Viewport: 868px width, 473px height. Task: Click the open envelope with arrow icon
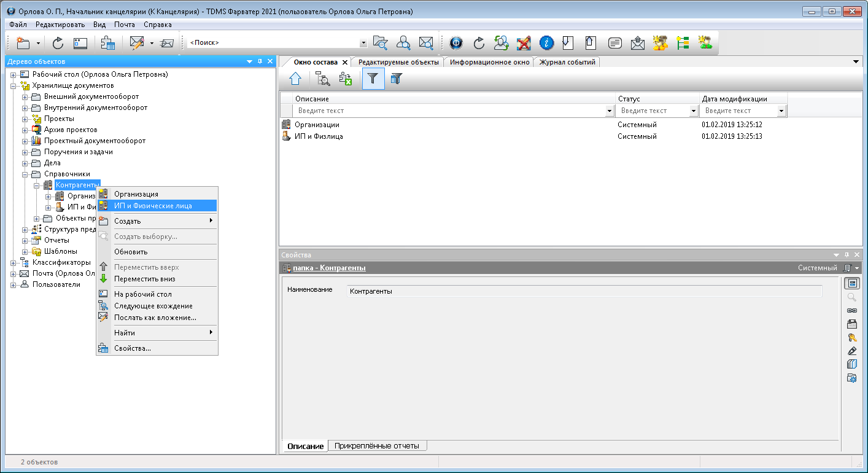[638, 43]
